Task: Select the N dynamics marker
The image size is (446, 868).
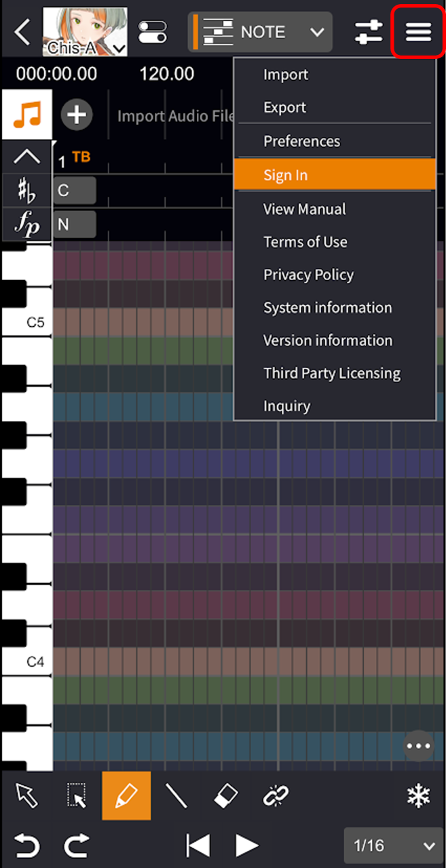Action: [x=74, y=224]
